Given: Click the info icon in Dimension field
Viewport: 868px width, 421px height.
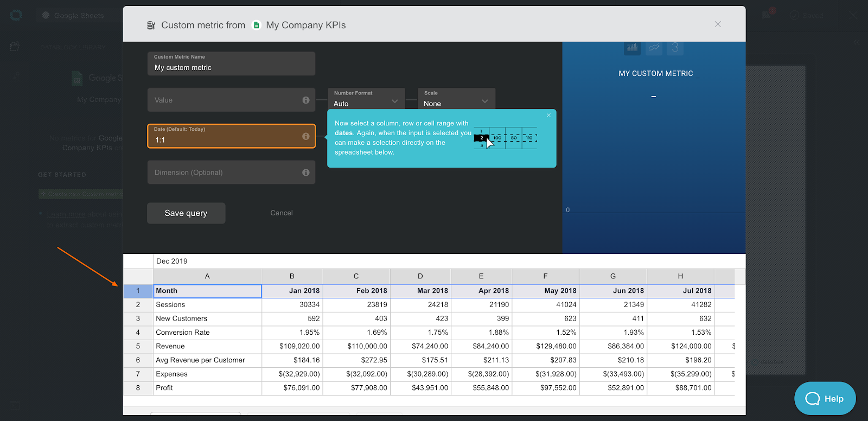Looking at the screenshot, I should coord(306,173).
